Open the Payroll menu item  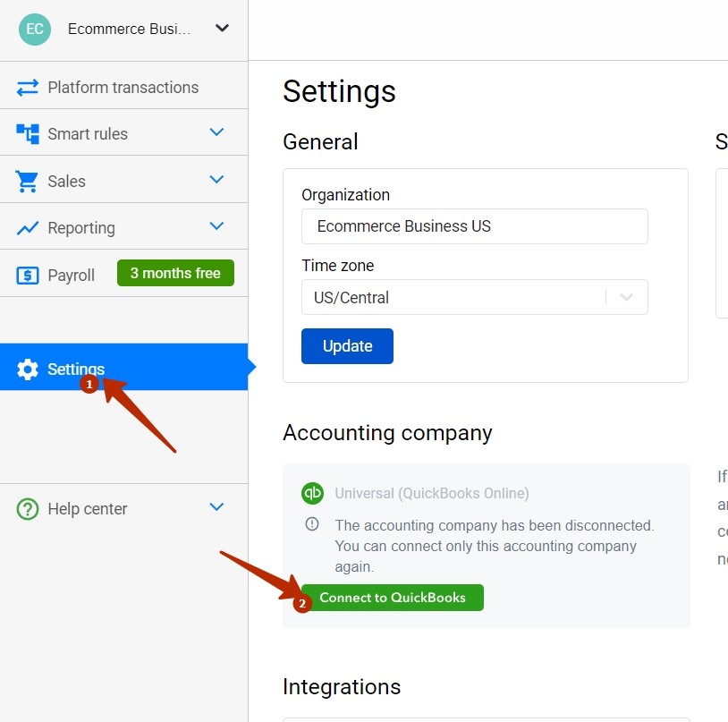(71, 275)
